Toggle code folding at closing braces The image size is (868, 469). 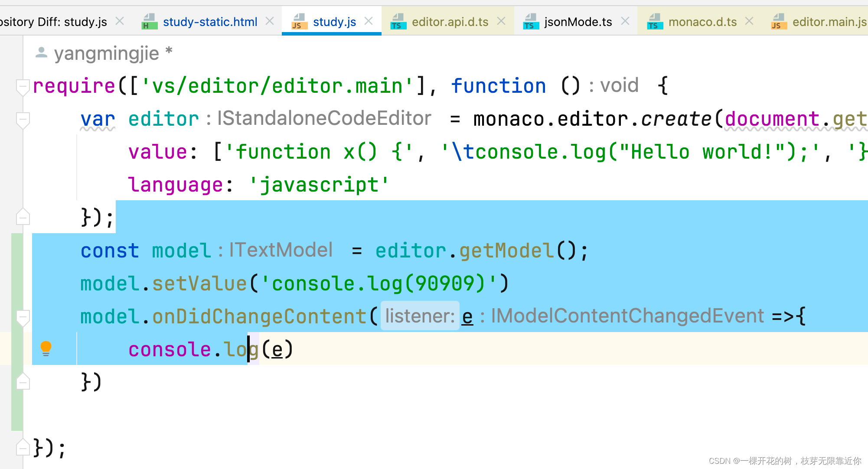pos(24,381)
